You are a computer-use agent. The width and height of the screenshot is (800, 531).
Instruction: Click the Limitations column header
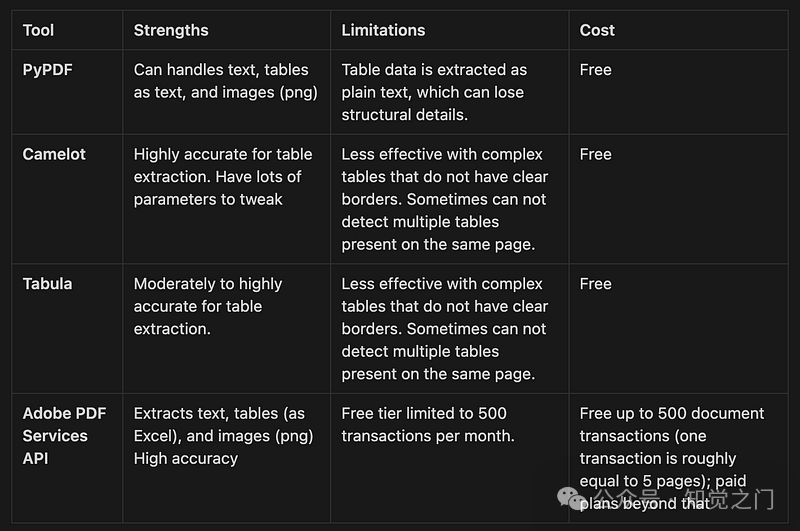[x=383, y=30]
